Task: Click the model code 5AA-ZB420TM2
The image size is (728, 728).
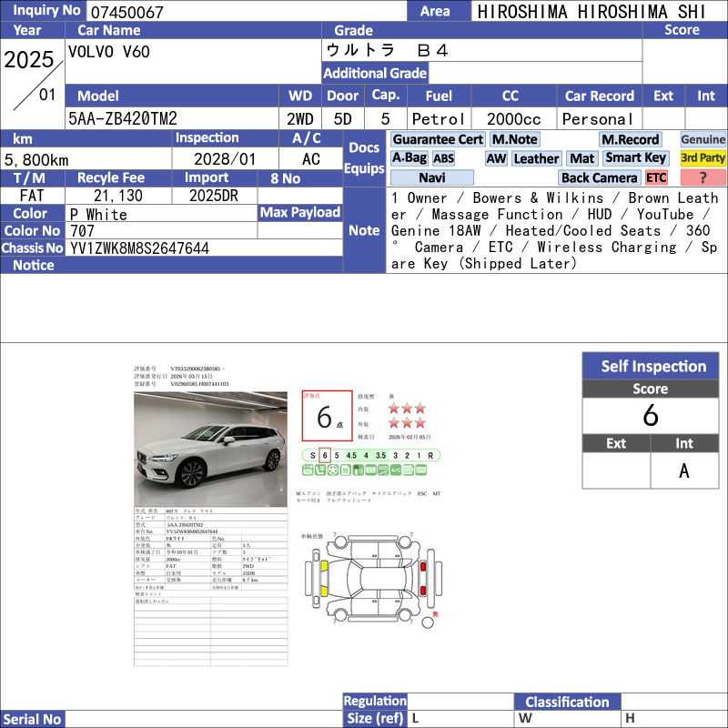Action: (x=123, y=119)
